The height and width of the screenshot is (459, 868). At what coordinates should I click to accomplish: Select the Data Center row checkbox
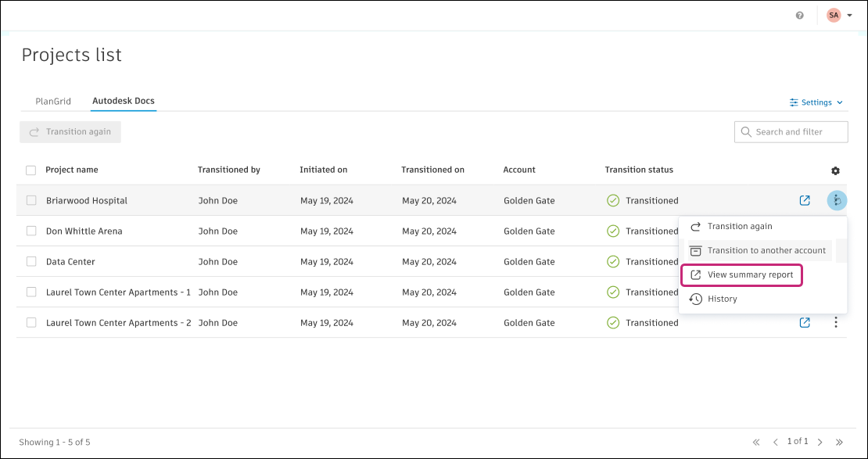(31, 262)
